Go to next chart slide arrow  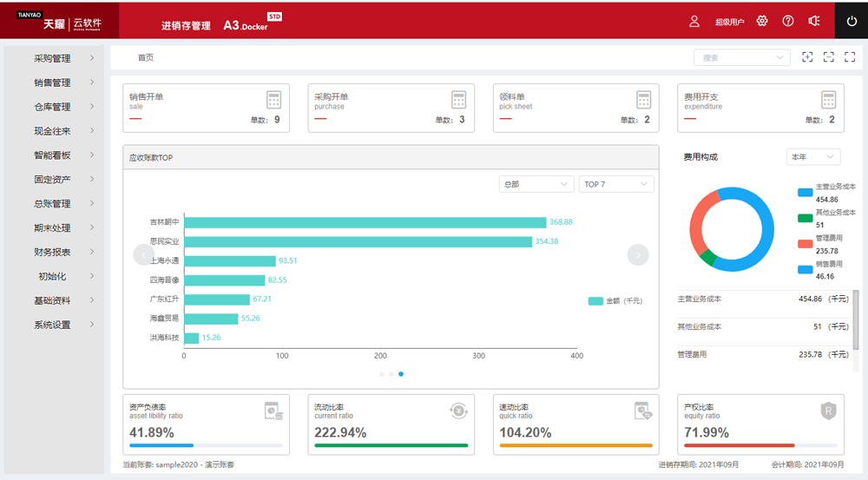click(638, 254)
